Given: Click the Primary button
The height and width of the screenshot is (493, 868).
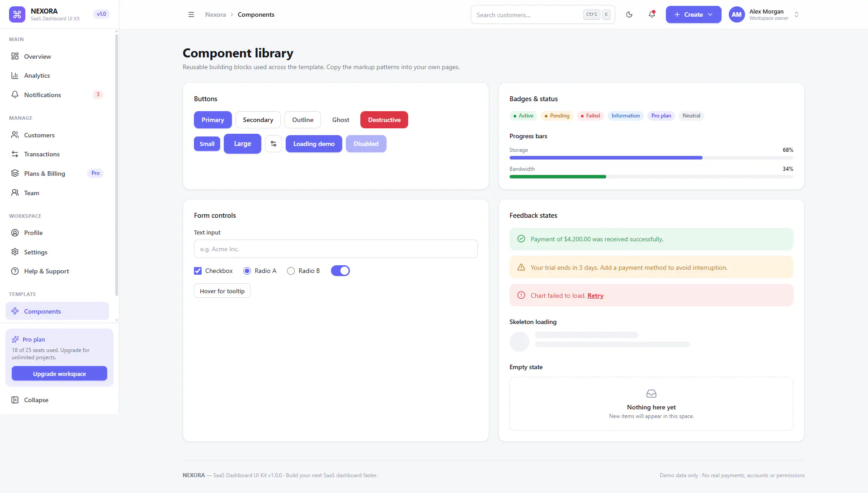Looking at the screenshot, I should [213, 120].
